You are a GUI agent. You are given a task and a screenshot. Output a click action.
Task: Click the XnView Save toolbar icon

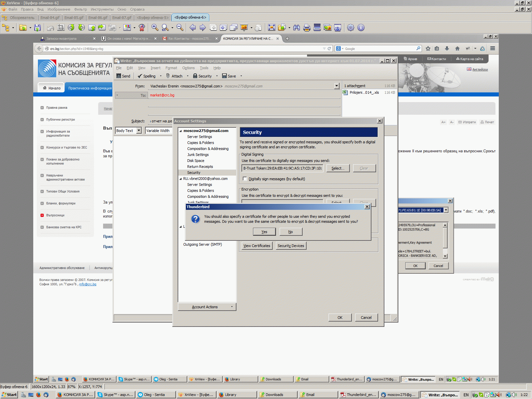(37, 28)
